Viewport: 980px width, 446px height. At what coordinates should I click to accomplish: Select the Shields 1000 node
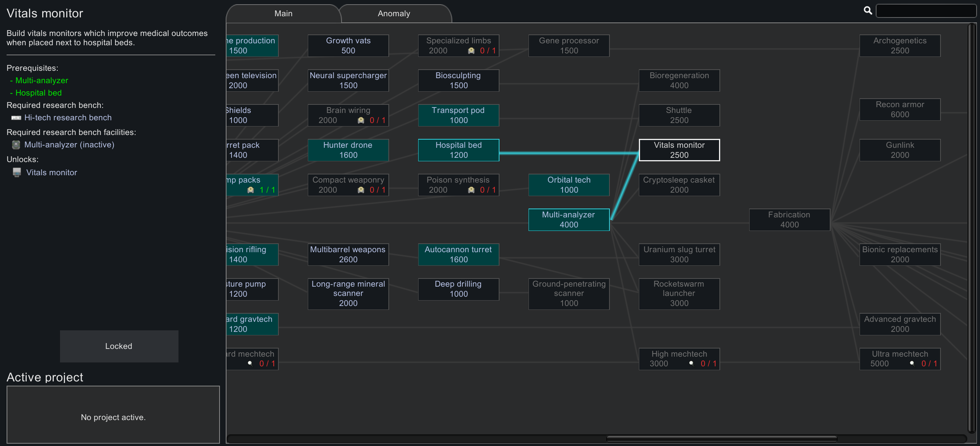[252, 115]
